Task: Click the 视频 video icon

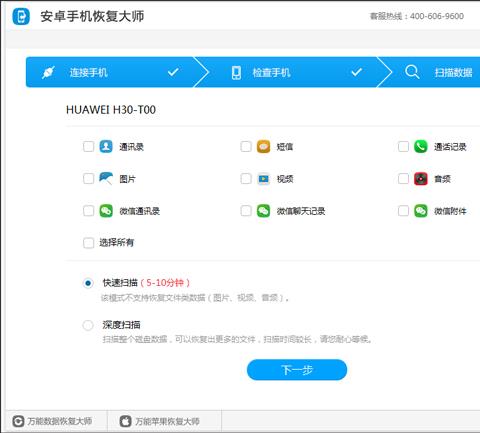Action: coord(263,179)
